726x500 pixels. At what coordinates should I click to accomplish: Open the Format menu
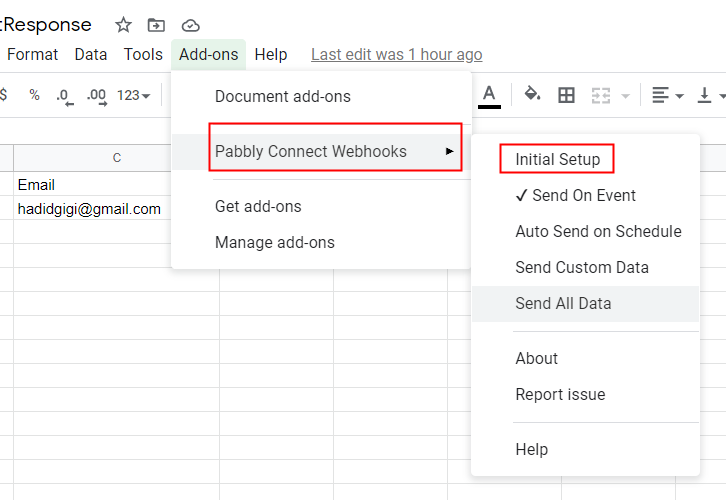click(32, 55)
